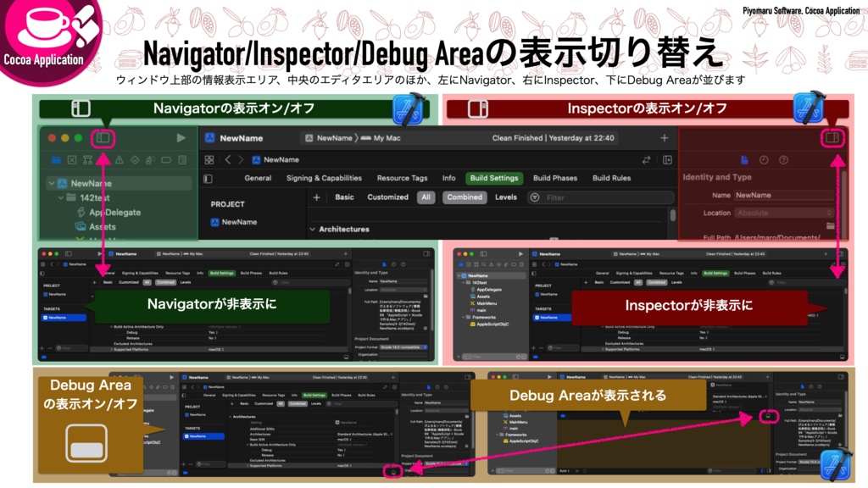Open the Report navigator document icon
Viewport: 868px width, 488px height.
coord(182,160)
